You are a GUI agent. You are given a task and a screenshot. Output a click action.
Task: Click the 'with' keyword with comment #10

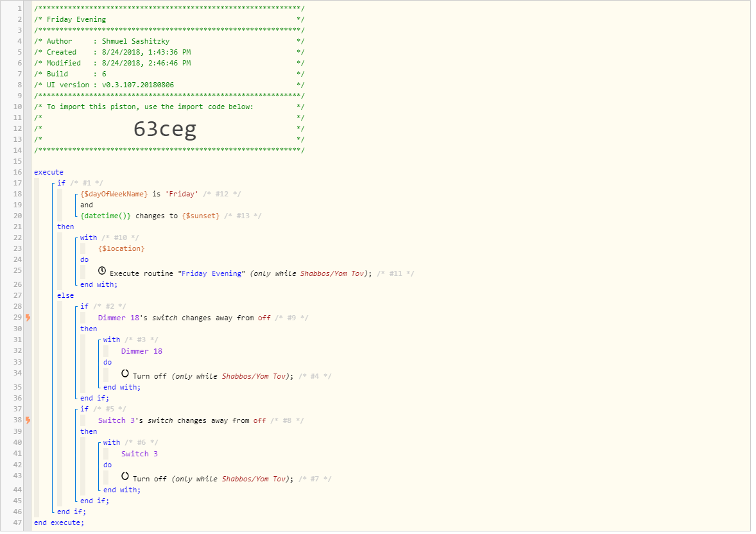(x=89, y=238)
